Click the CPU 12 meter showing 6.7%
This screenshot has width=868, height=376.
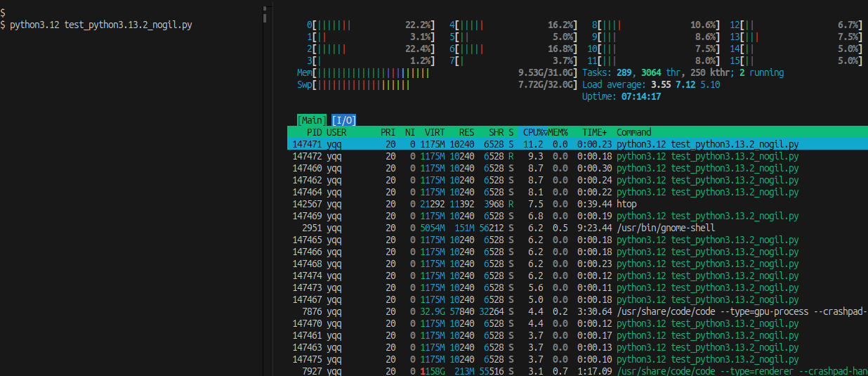pyautogui.click(x=796, y=25)
